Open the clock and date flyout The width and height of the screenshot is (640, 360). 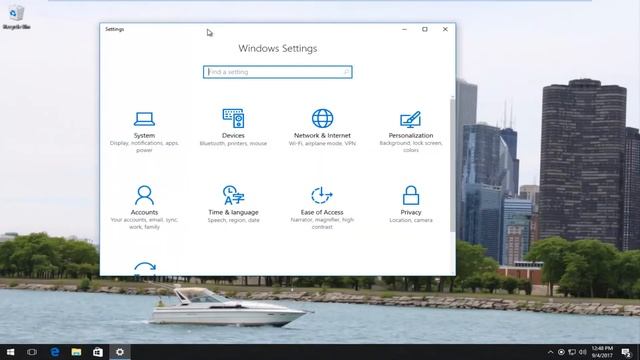click(x=602, y=352)
